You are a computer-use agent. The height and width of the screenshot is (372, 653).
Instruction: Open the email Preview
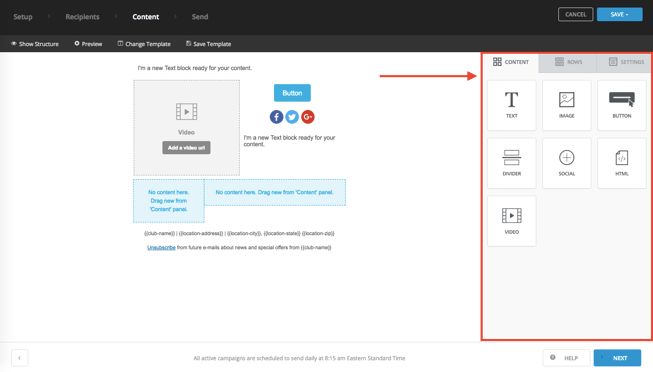click(88, 44)
